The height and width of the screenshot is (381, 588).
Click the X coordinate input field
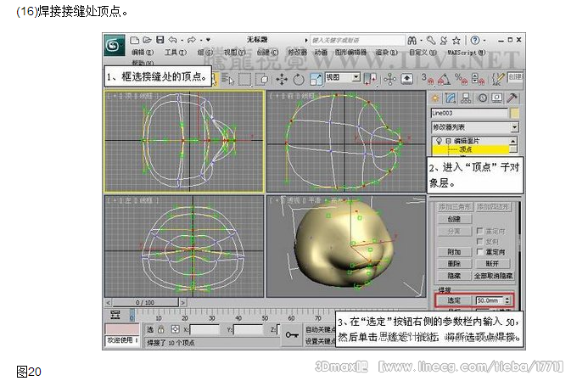(x=204, y=329)
